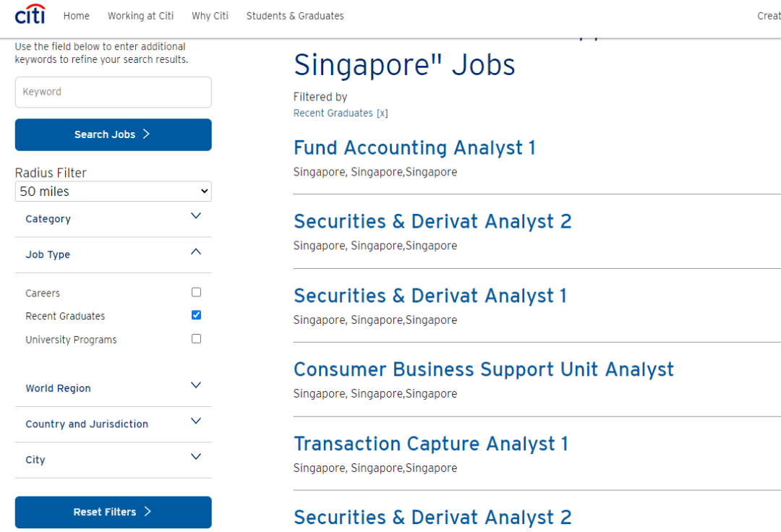The height and width of the screenshot is (532, 781).
Task: Open the Radius Filter dropdown
Action: click(x=114, y=192)
